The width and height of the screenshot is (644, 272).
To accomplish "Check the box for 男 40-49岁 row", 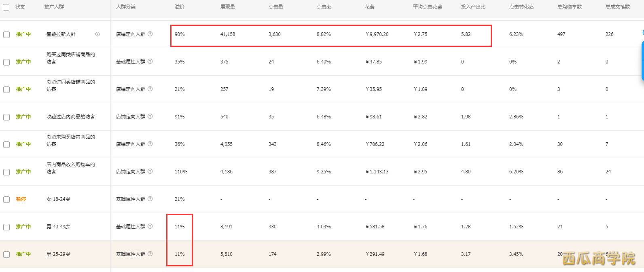I will [6, 227].
